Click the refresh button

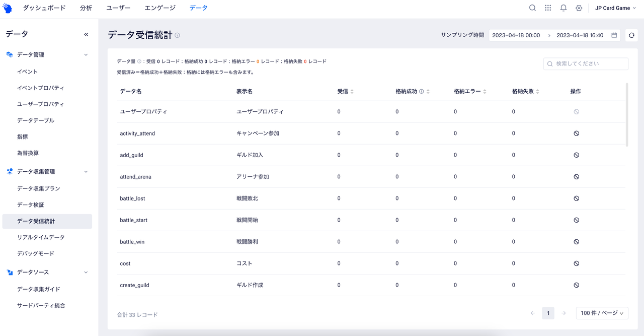tap(631, 35)
